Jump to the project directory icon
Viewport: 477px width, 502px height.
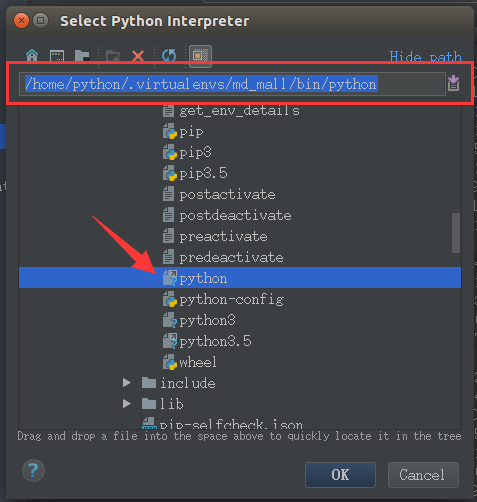coord(82,55)
